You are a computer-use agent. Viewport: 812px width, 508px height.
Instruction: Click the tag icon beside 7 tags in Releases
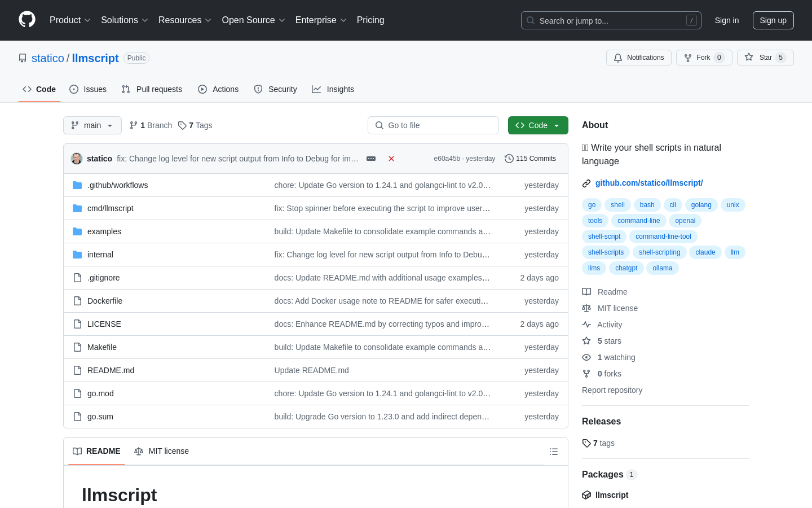(586, 443)
